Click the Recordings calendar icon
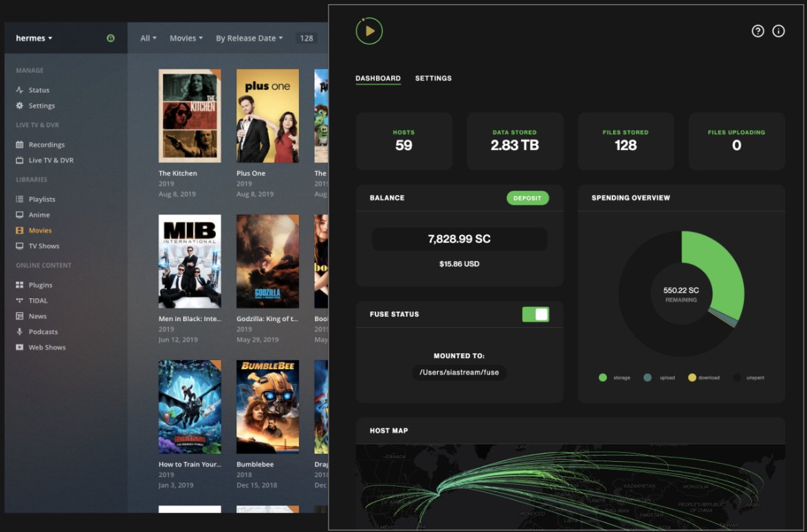Screen dimensions: 807x532 point(19,144)
